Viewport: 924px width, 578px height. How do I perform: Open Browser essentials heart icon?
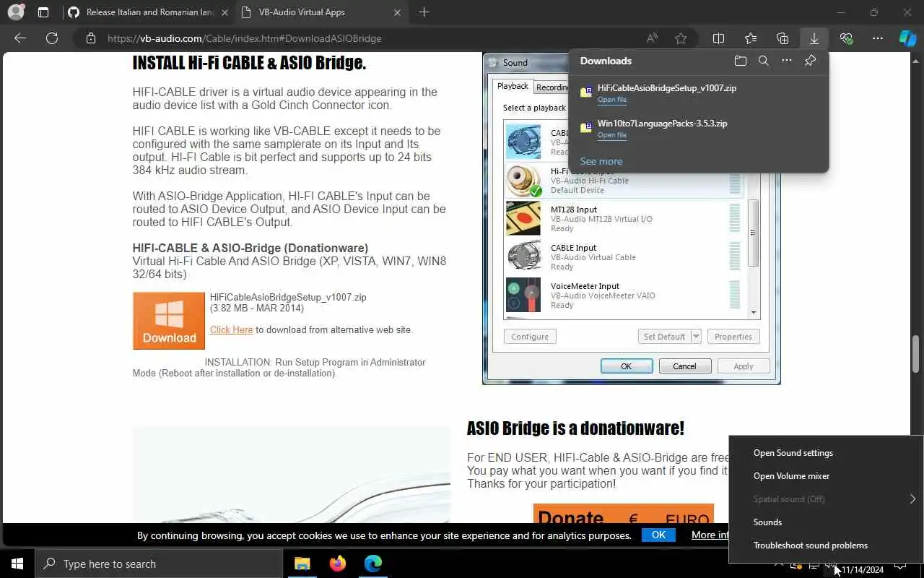846,38
